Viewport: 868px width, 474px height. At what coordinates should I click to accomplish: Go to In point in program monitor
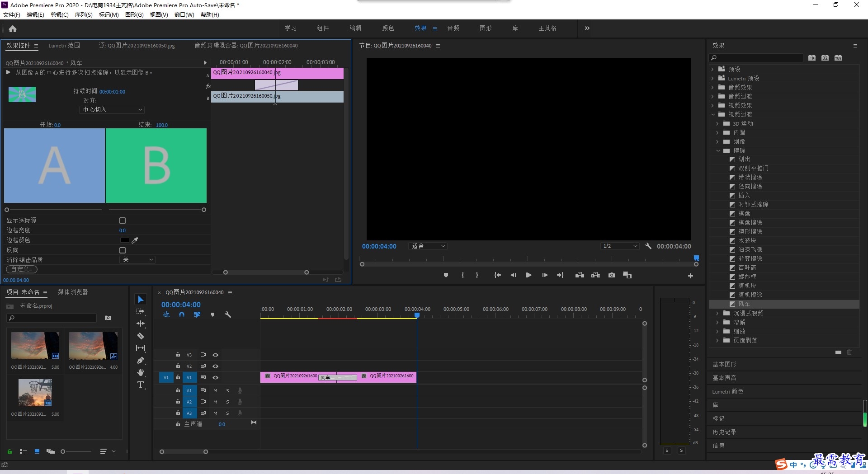point(497,275)
